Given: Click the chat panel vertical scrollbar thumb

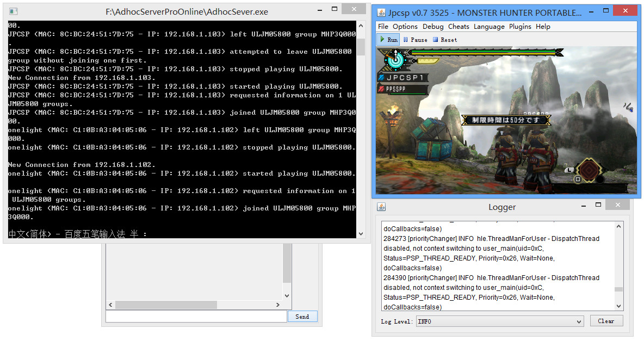Looking at the screenshot, I should (x=287, y=263).
